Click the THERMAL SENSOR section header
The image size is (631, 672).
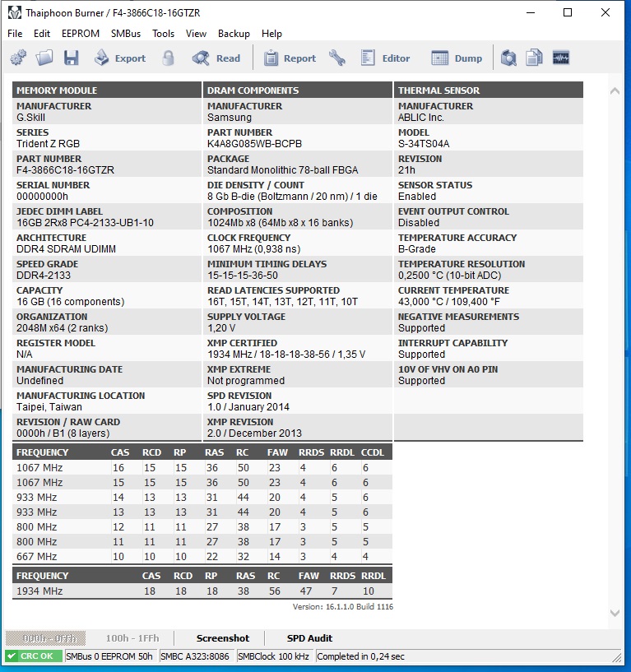click(x=488, y=90)
